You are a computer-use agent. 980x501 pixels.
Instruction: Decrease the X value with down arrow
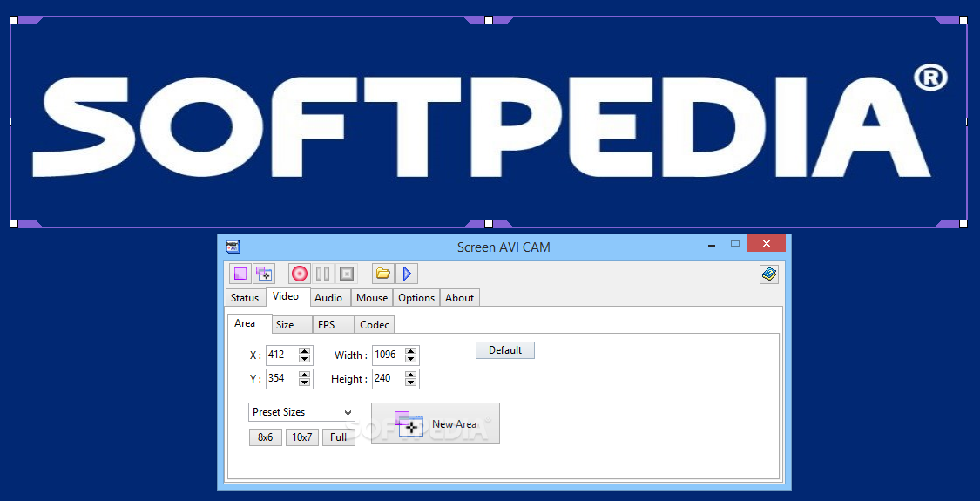[x=304, y=358]
